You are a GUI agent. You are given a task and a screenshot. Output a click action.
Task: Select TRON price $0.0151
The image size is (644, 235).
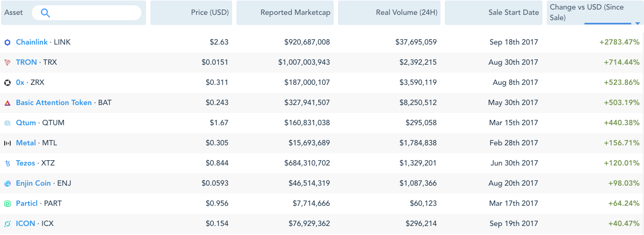point(215,63)
